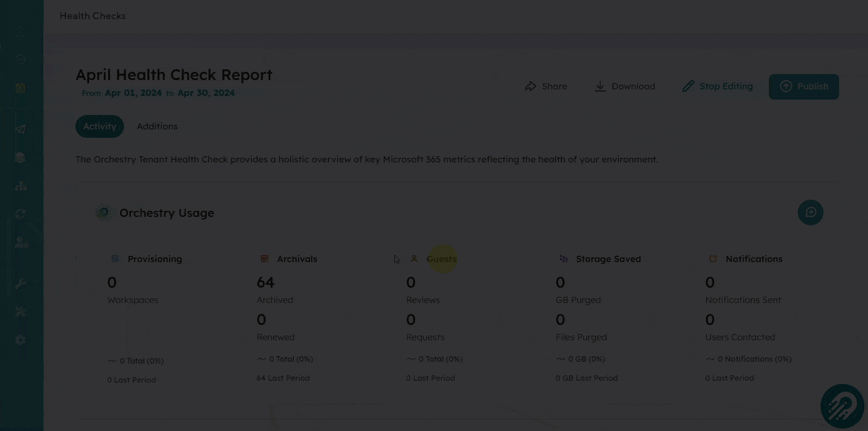
Task: Click the wrench icon in sidebar
Action: 20,283
